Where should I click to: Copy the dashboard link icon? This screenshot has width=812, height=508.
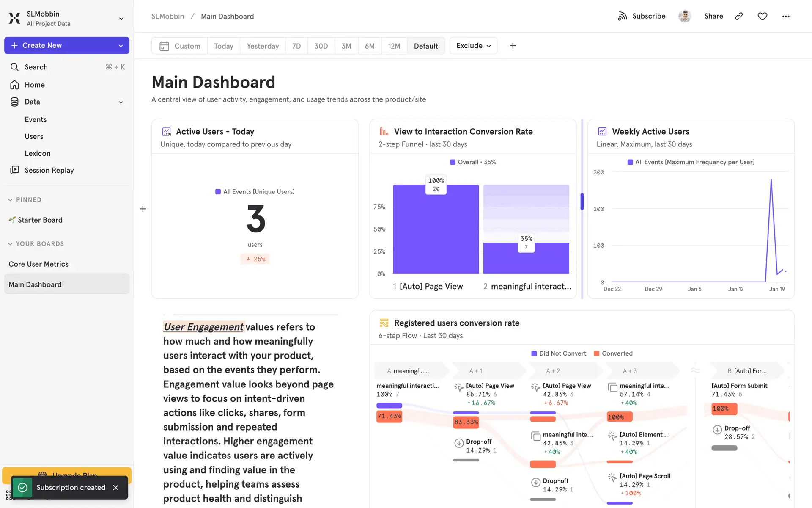pyautogui.click(x=739, y=16)
